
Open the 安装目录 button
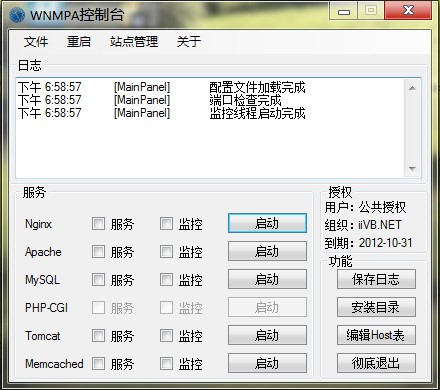[376, 307]
